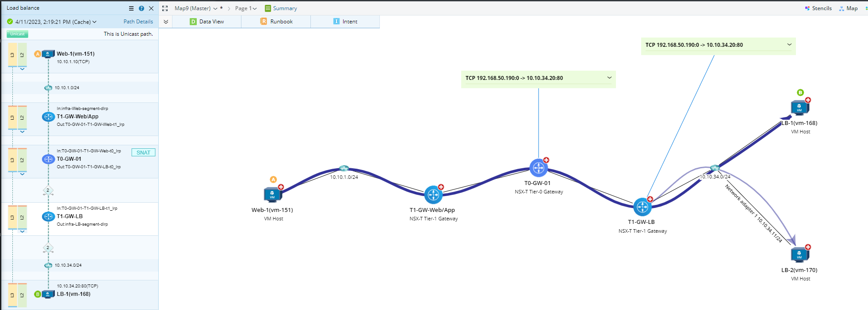
Task: Expand L2 details chevron under Web-1 hop
Action: click(22, 69)
